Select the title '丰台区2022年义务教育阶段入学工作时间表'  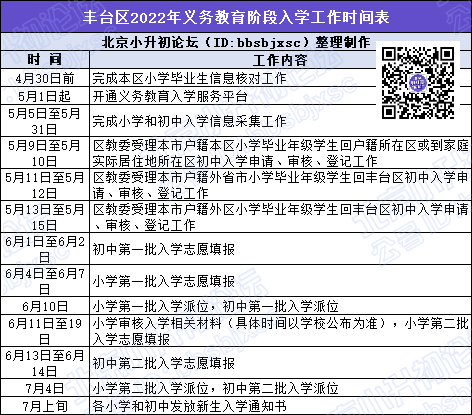pos(236,17)
